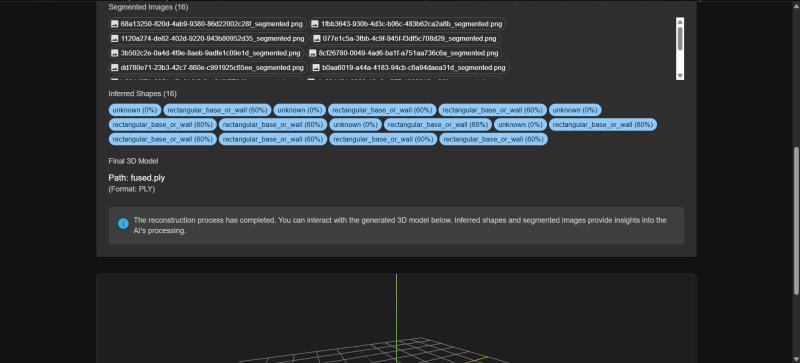Select the b0aa6019-a44a segmented.png chip
Image resolution: width=800 pixels, height=363 pixels.
pos(410,67)
